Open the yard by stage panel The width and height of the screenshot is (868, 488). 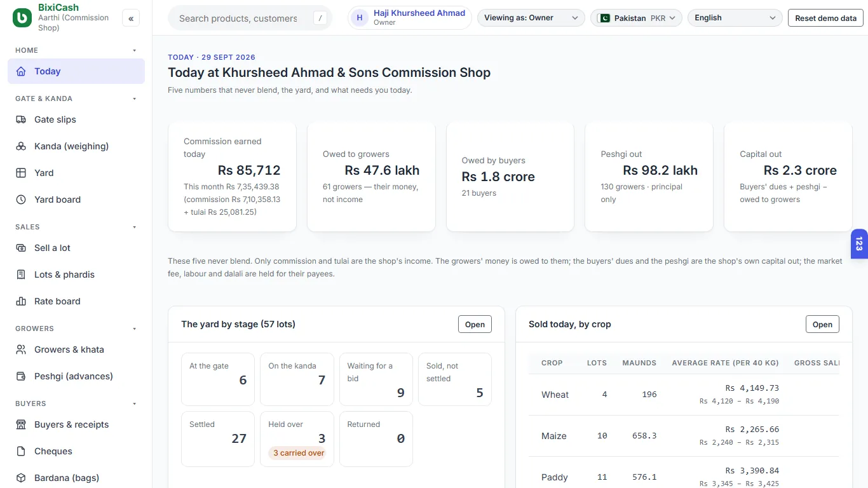point(475,324)
